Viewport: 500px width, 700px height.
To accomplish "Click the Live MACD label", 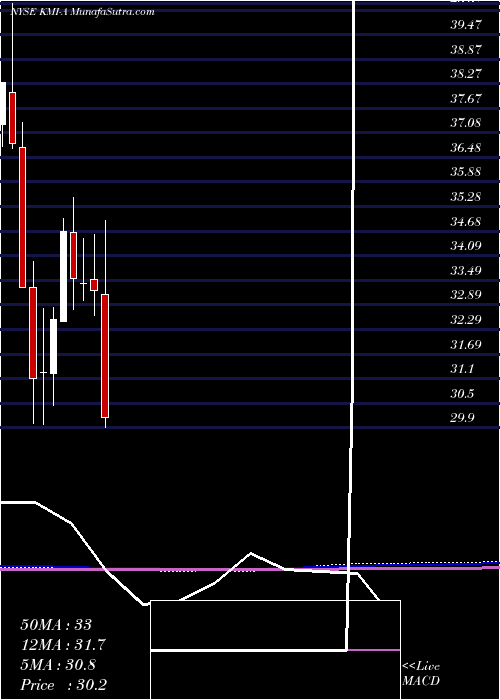I will pyautogui.click(x=421, y=674).
